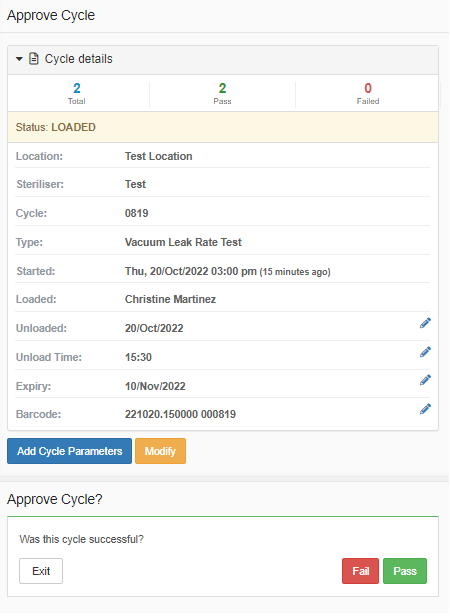Image resolution: width=450 pixels, height=616 pixels.
Task: Select the Failed count of 0
Action: click(369, 88)
